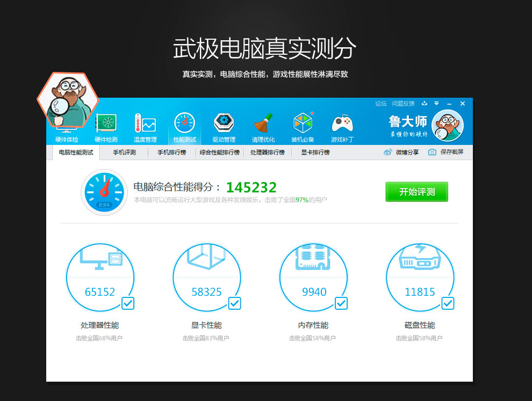Click the green 97% text

pyautogui.click(x=302, y=200)
